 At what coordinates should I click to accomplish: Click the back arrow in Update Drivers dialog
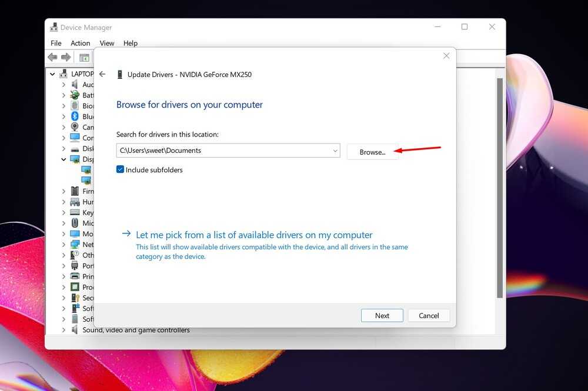coord(102,75)
